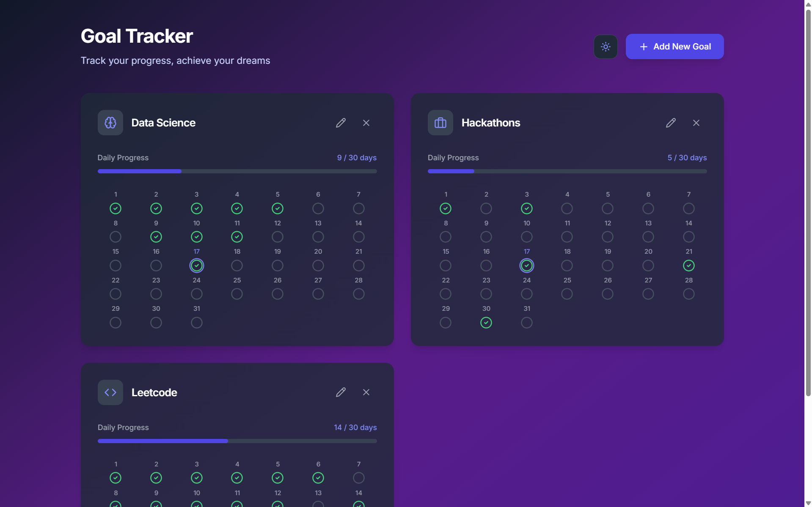812x507 pixels.
Task: Click the Leetcode code brackets icon
Action: 110,392
